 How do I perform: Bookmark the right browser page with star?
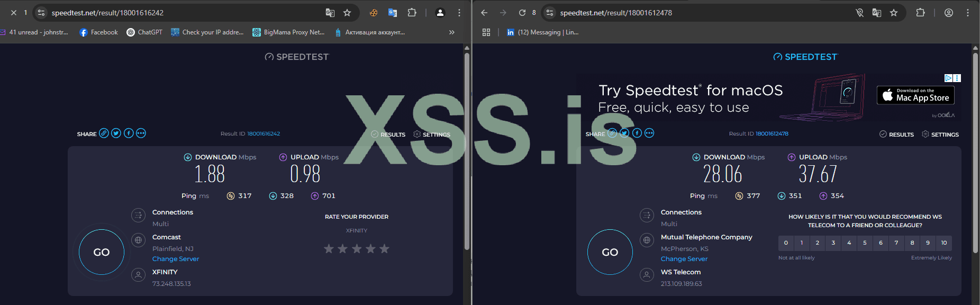pyautogui.click(x=894, y=13)
